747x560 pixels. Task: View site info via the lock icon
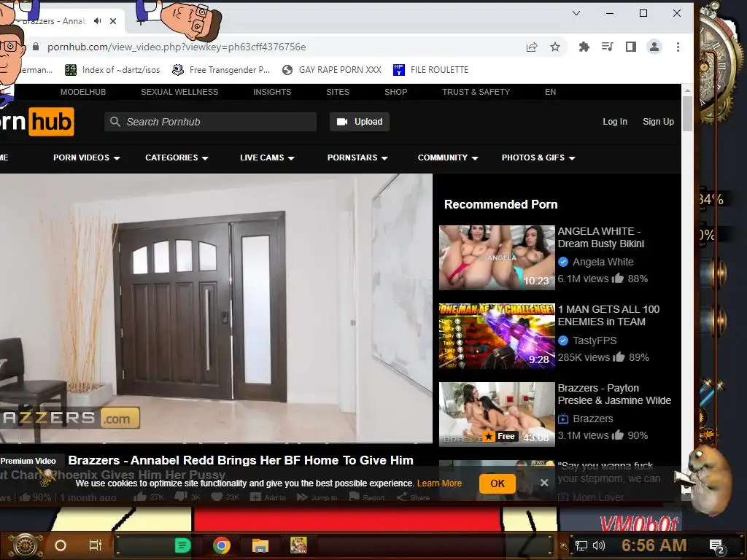36,47
